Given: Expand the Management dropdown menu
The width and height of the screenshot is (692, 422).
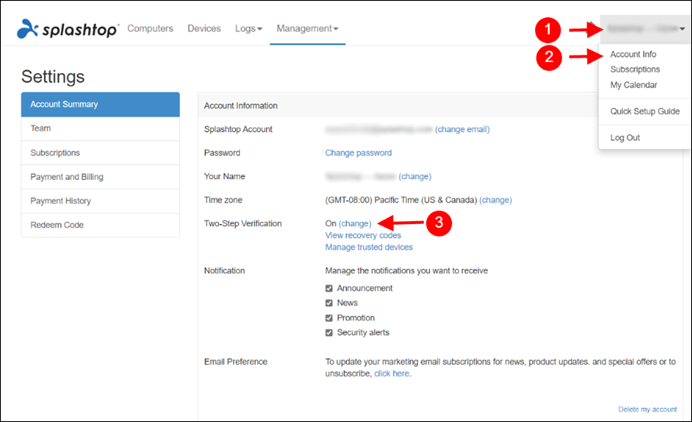Looking at the screenshot, I should point(307,28).
